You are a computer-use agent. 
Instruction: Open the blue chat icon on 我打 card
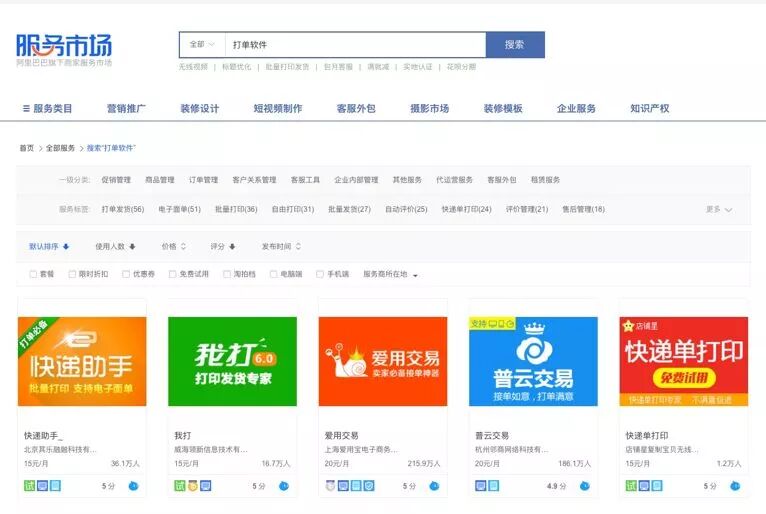(x=284, y=486)
